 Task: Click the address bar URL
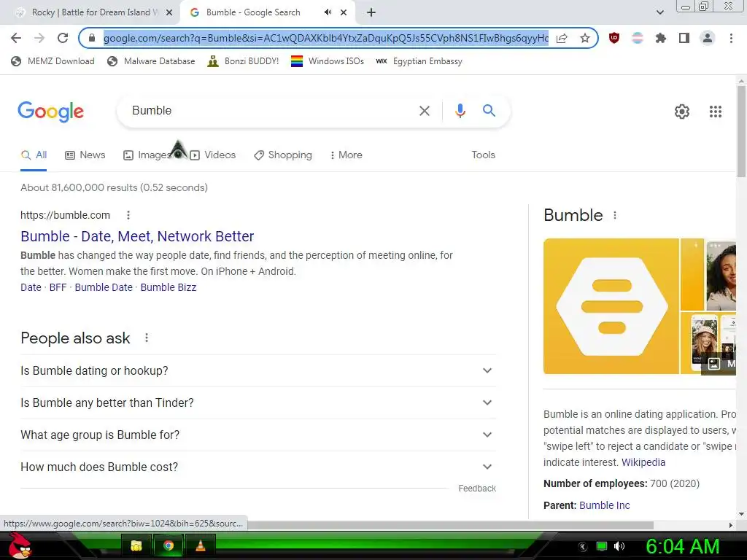coord(325,38)
